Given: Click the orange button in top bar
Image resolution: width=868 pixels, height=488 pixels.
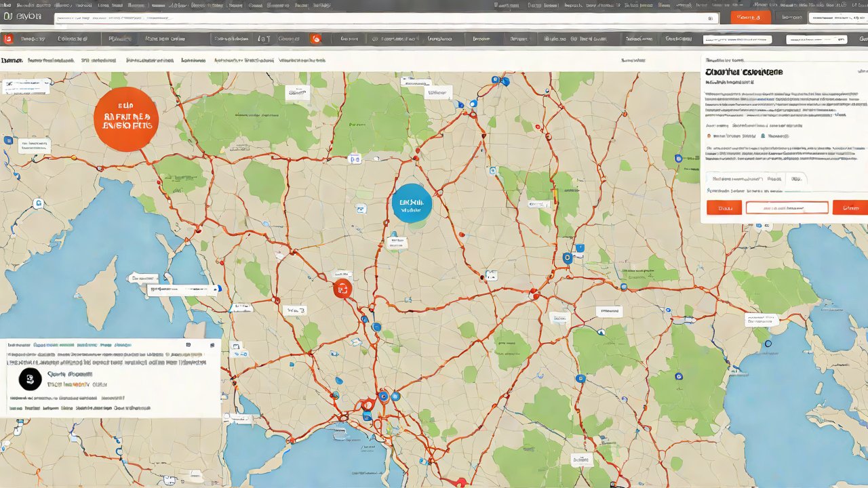Looking at the screenshot, I should [750, 18].
